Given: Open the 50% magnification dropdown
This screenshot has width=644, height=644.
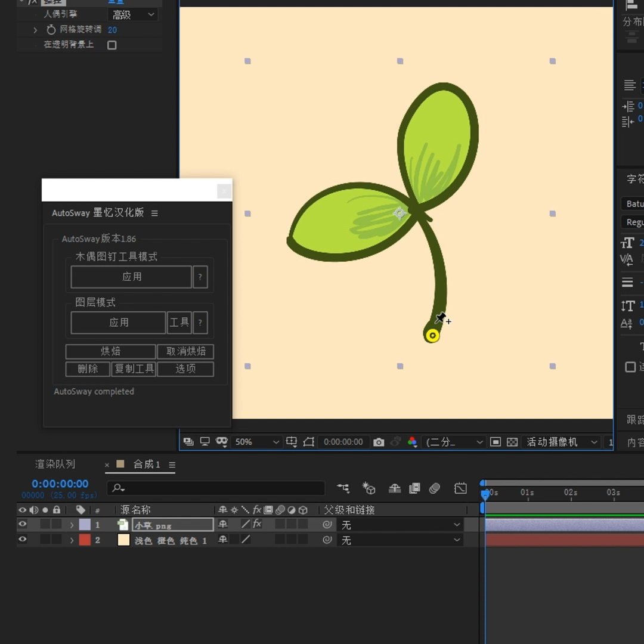Looking at the screenshot, I should (256, 442).
